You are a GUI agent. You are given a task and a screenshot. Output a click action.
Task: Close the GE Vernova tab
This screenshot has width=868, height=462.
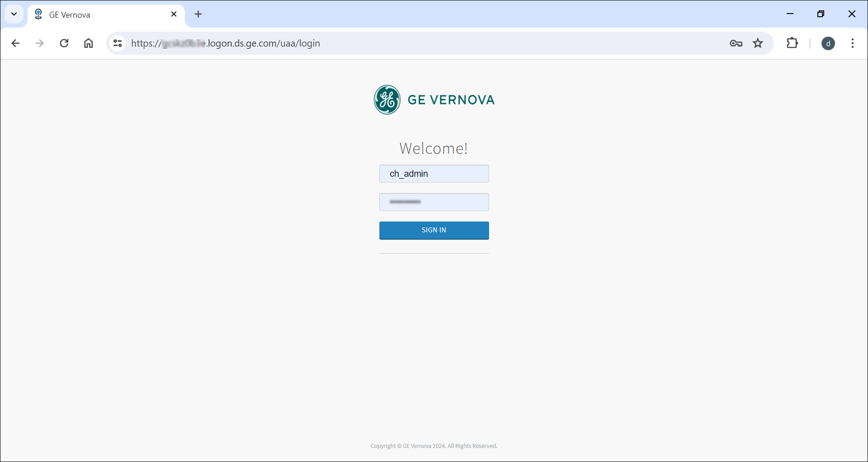(174, 14)
